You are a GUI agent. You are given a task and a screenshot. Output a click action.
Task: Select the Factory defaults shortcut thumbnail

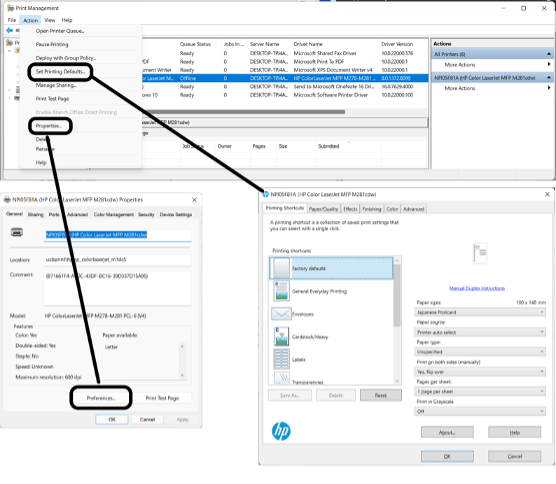(x=281, y=268)
